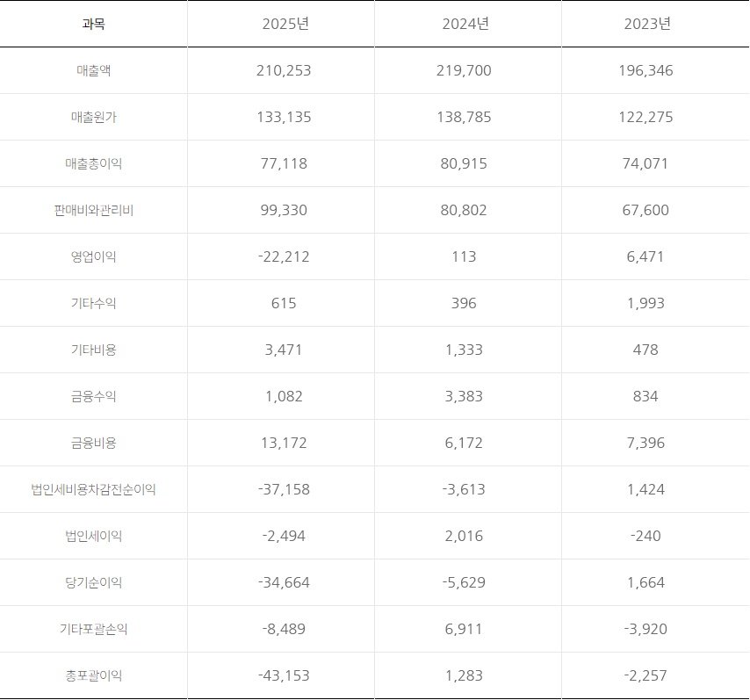Select the 2024 기타비용 value 1,333
The height and width of the screenshot is (700, 750).
[464, 350]
